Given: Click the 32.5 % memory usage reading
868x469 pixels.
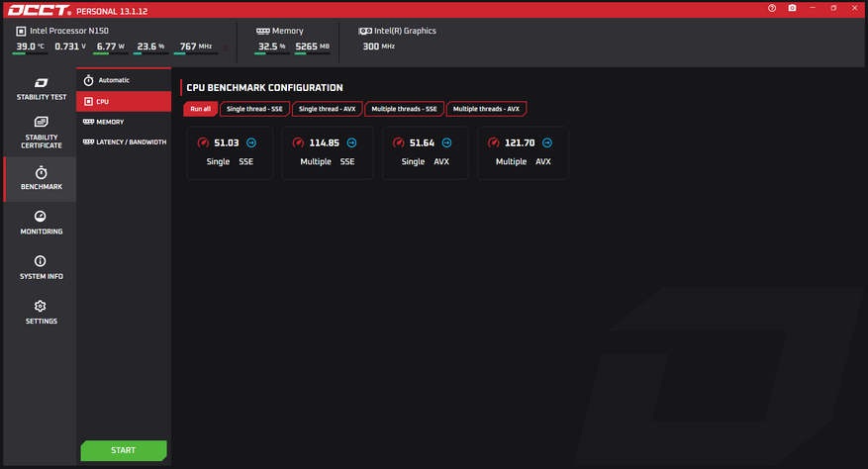Looking at the screenshot, I should pos(272,47).
